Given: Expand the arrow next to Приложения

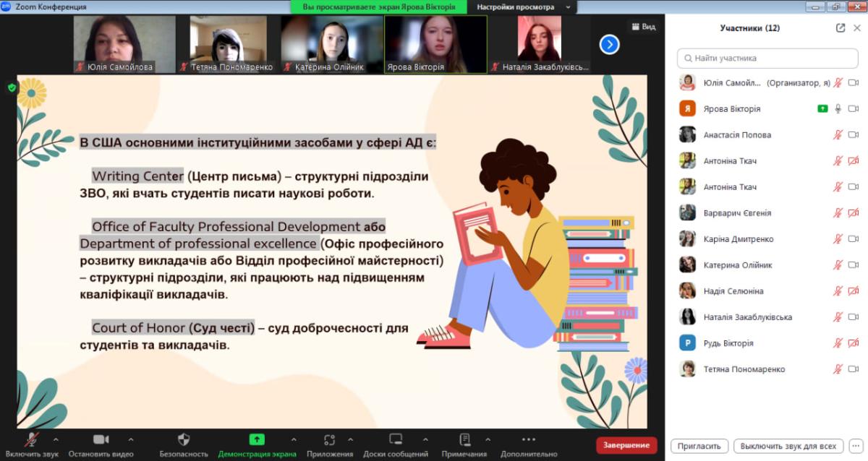Looking at the screenshot, I should 350,439.
